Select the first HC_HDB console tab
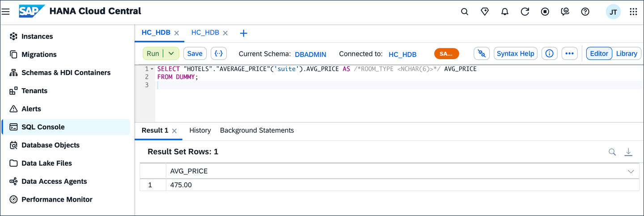This screenshot has width=644, height=216. click(156, 33)
